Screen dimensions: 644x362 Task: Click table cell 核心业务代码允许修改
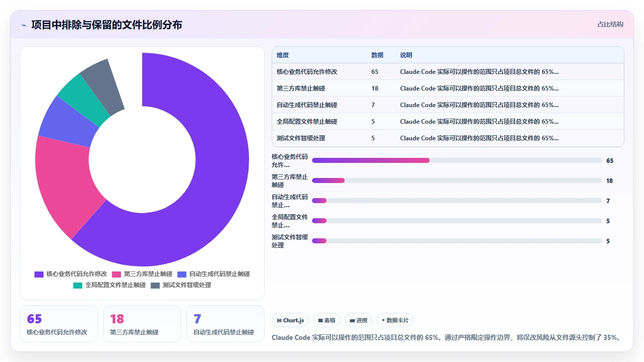pyautogui.click(x=307, y=72)
